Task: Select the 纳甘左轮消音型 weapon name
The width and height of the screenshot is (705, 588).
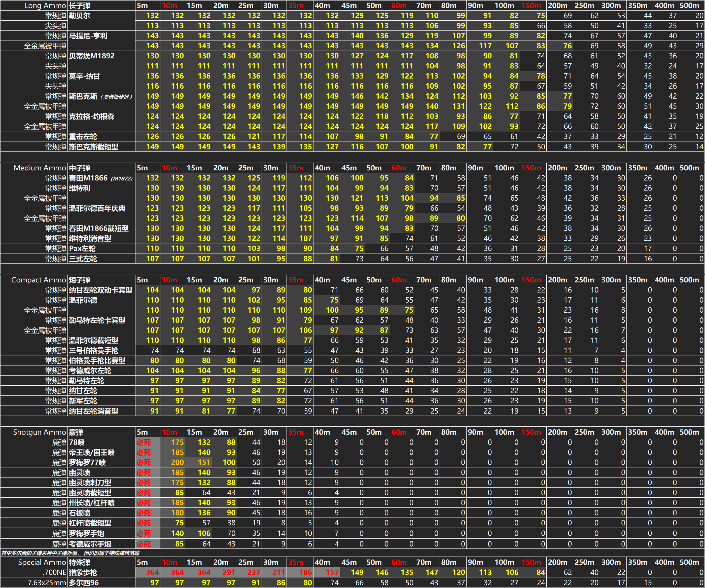Action: tap(94, 411)
